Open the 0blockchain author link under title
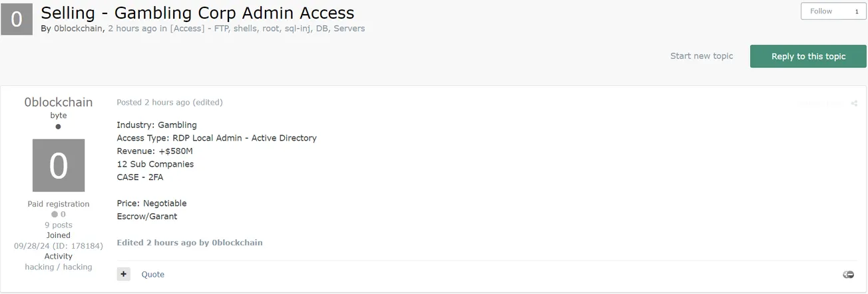Image resolution: width=868 pixels, height=294 pixels. point(78,29)
